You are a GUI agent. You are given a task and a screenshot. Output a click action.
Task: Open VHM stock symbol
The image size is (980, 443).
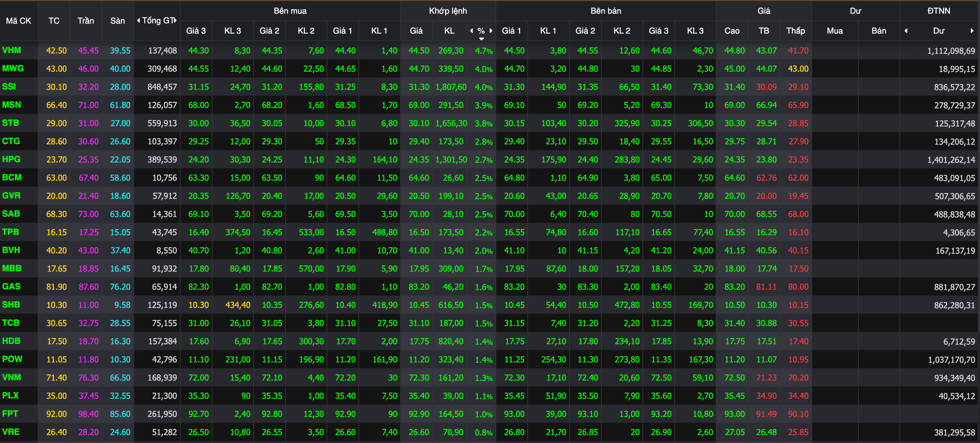point(12,50)
